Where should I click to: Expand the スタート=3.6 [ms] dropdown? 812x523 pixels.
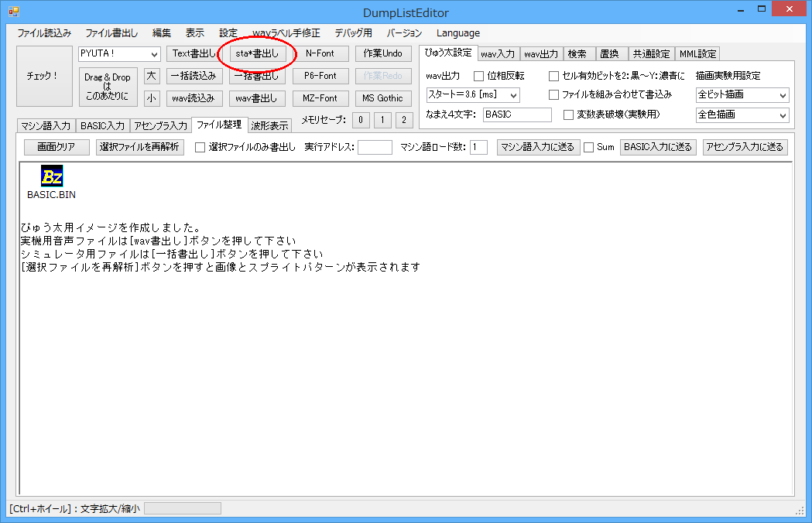point(473,94)
